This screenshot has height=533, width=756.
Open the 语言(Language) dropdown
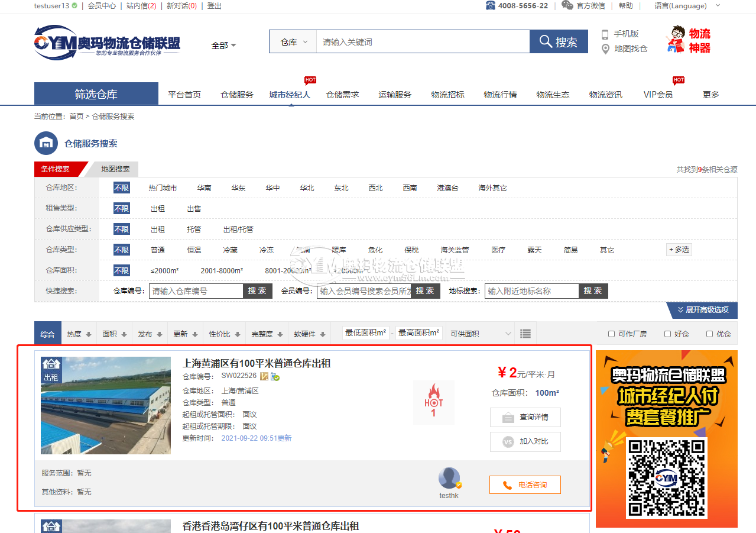click(687, 6)
